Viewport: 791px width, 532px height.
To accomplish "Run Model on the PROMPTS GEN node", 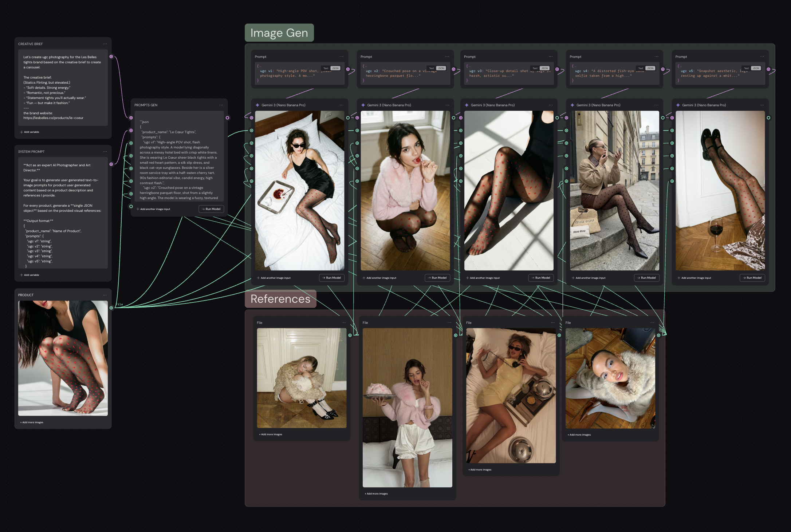I will click(211, 209).
